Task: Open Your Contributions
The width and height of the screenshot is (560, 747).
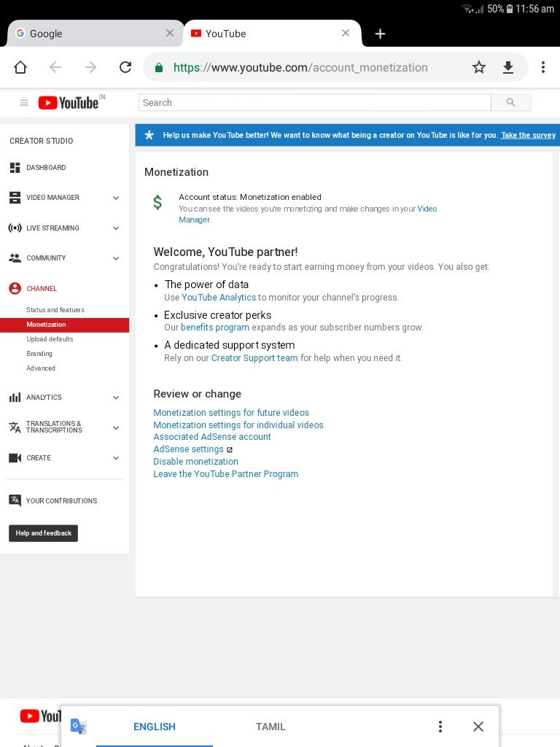Action: click(61, 500)
